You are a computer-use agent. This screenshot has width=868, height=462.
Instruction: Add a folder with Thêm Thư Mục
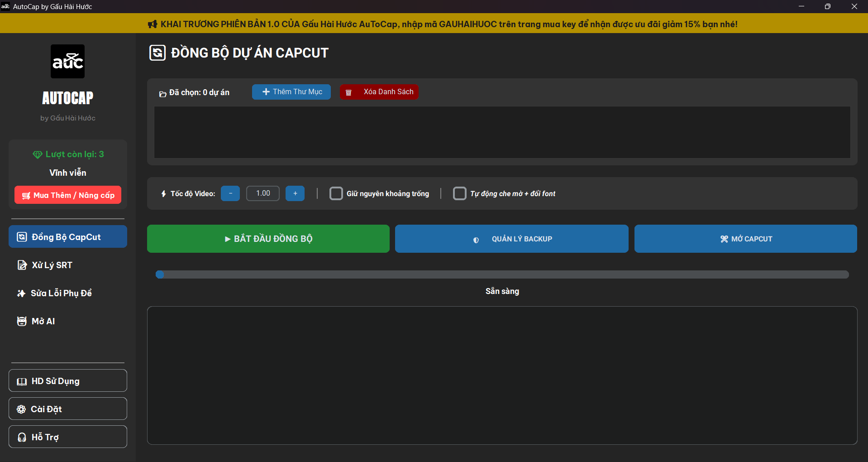tap(291, 91)
